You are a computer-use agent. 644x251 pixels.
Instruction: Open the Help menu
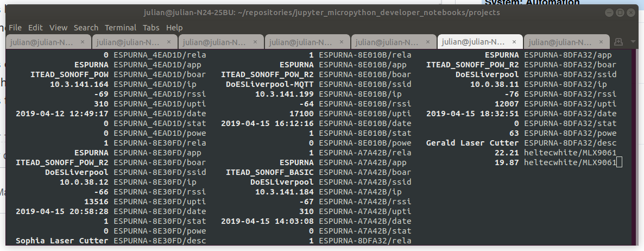pos(174,28)
